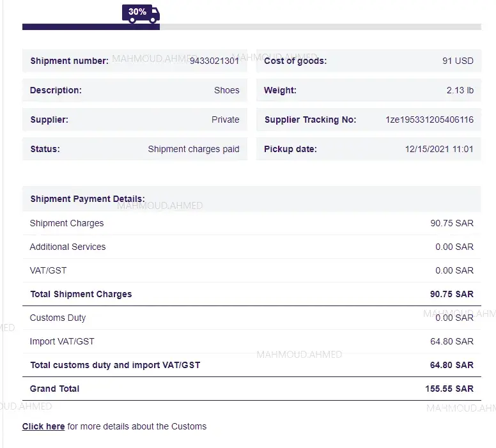Screen dimensions: 496x448
Task: Select the Shipment Charges row label
Action: coord(66,223)
